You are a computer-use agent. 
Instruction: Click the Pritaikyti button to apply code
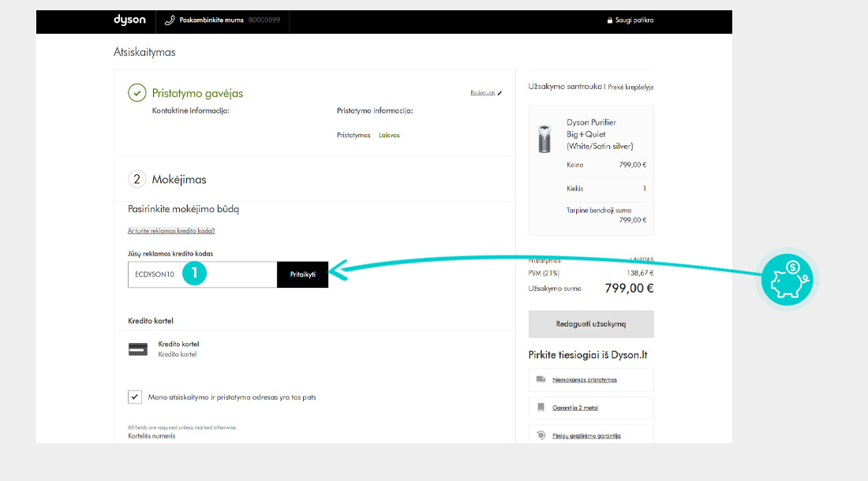(302, 274)
